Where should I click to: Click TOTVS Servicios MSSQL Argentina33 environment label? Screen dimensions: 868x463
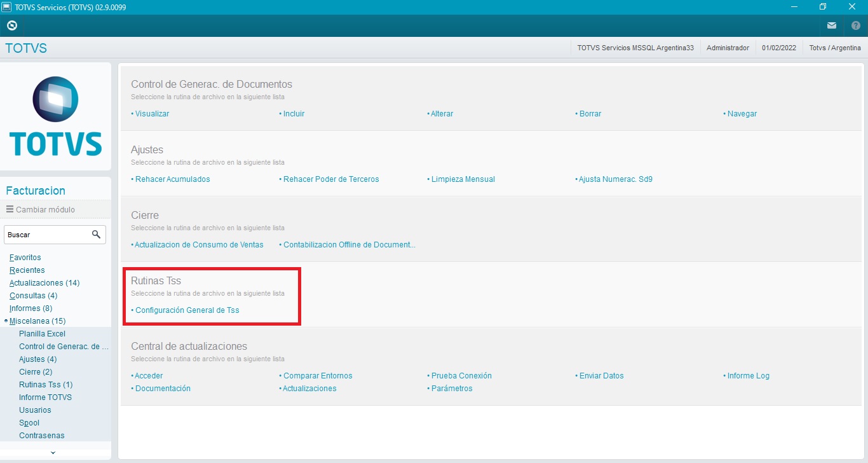[635, 48]
